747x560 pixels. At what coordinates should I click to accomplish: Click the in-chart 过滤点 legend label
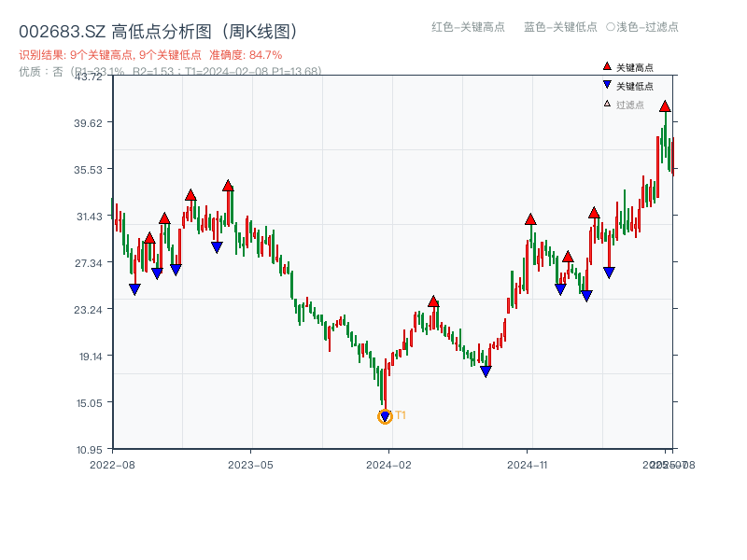click(x=629, y=105)
